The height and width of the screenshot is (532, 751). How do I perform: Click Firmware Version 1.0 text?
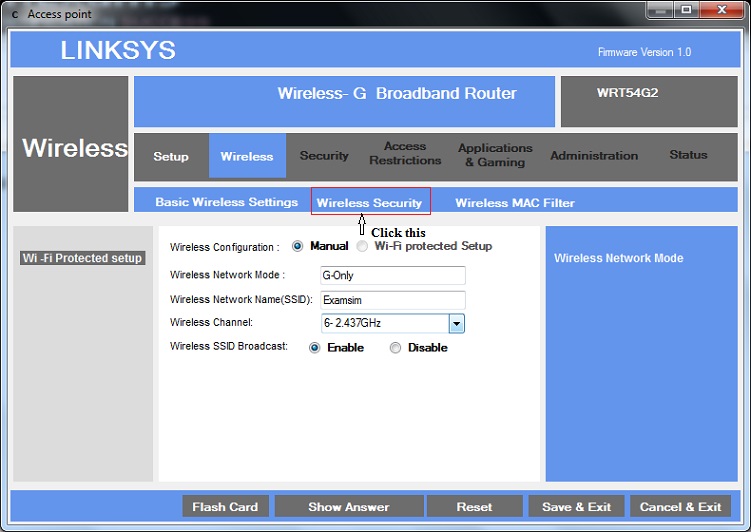coord(644,52)
